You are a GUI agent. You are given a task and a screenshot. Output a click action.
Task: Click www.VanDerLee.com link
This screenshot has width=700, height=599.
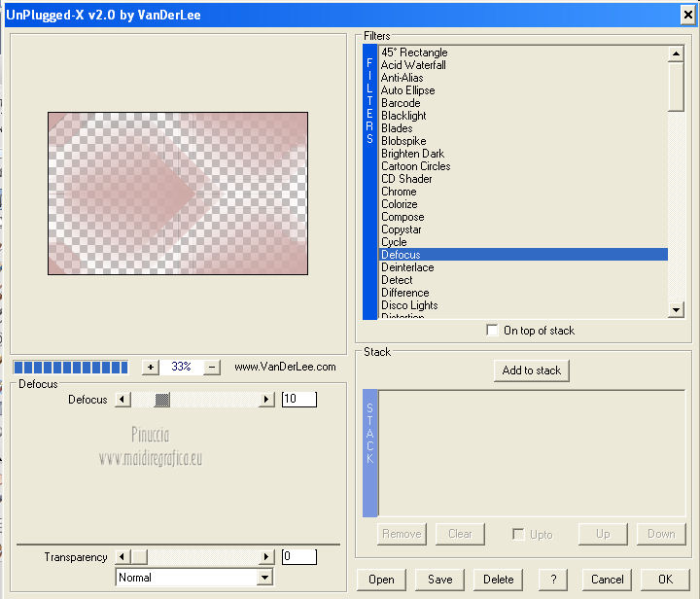point(285,367)
